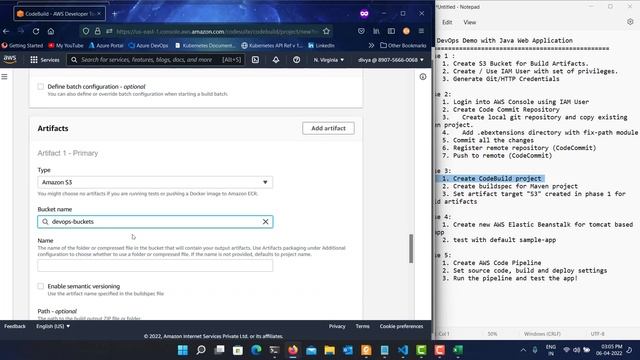Open the AWS side navigation hamburger
Screen dimensions: 640x360
(x=4, y=77)
